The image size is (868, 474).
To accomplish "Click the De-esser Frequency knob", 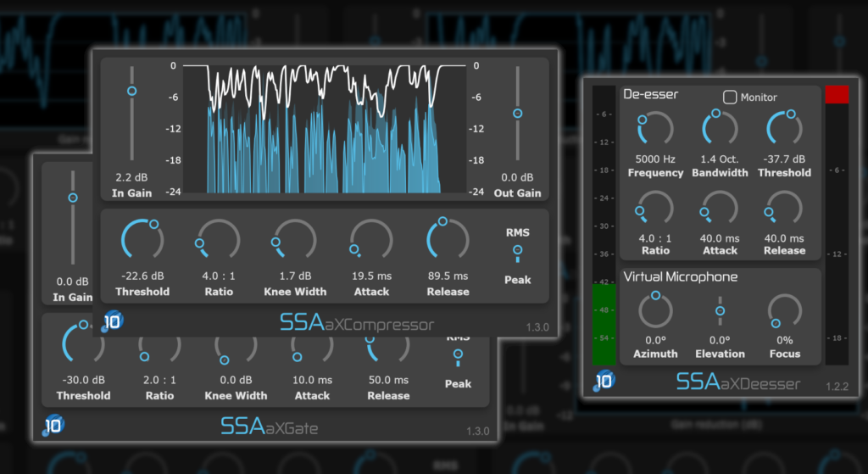I will [x=655, y=128].
